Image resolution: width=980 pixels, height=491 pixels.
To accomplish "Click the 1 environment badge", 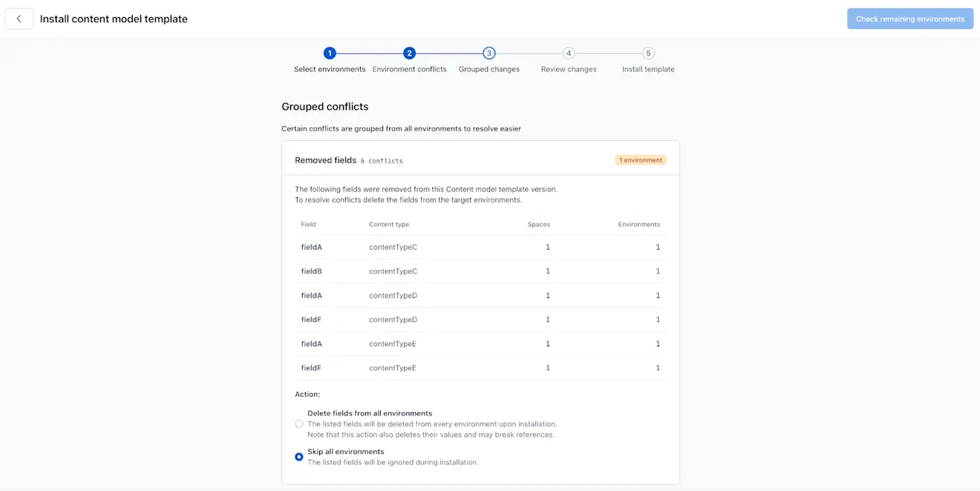I will coord(640,159).
